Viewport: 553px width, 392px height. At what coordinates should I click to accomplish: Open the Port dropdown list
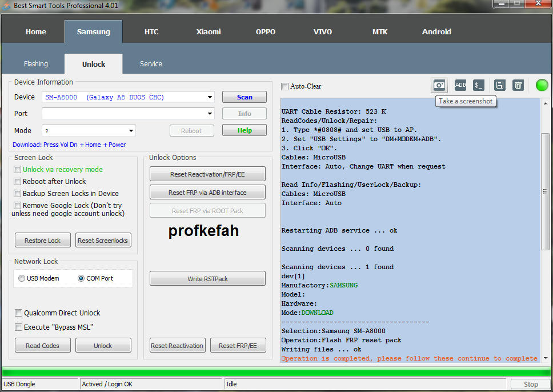[x=210, y=114]
